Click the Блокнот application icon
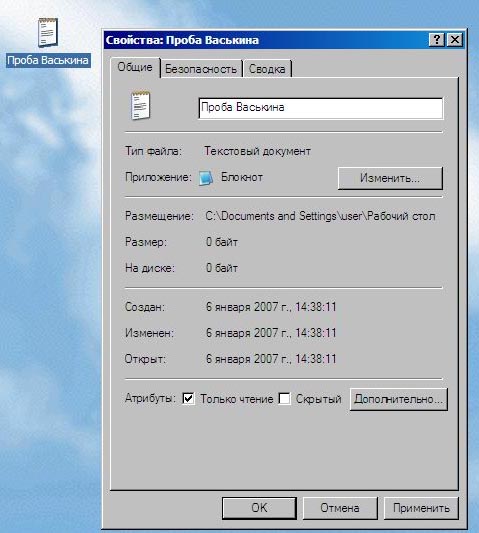479x533 pixels. [206, 178]
